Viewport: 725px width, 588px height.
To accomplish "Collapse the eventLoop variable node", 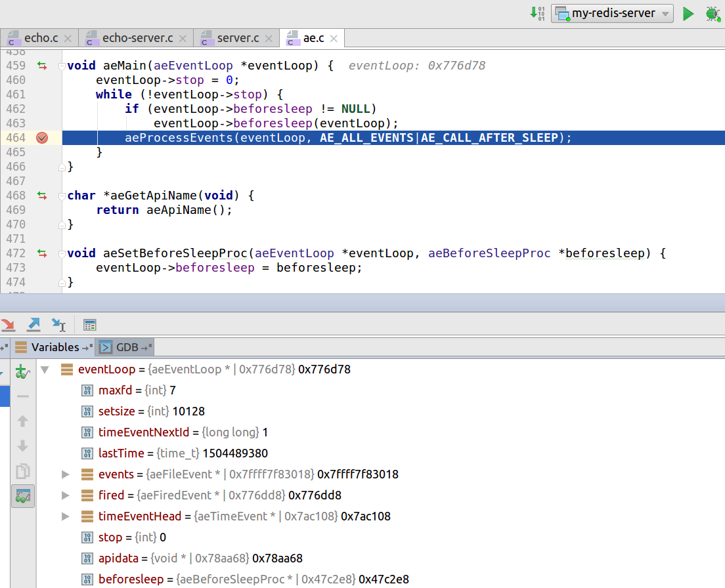I will pyautogui.click(x=45, y=369).
